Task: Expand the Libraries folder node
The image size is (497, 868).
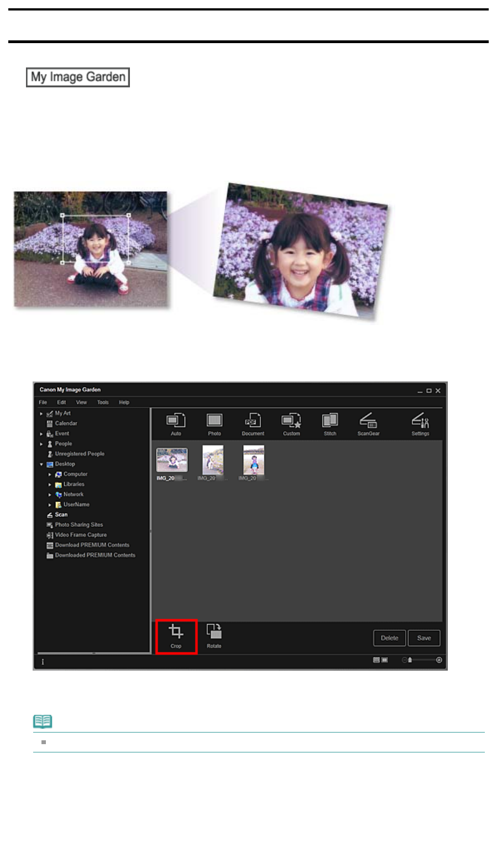Action: 50,485
